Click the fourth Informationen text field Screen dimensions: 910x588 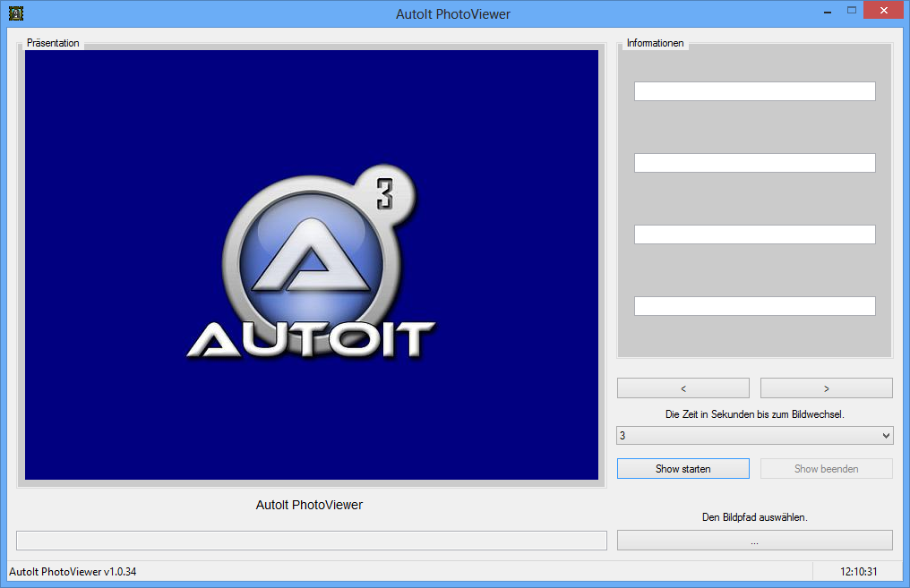754,306
